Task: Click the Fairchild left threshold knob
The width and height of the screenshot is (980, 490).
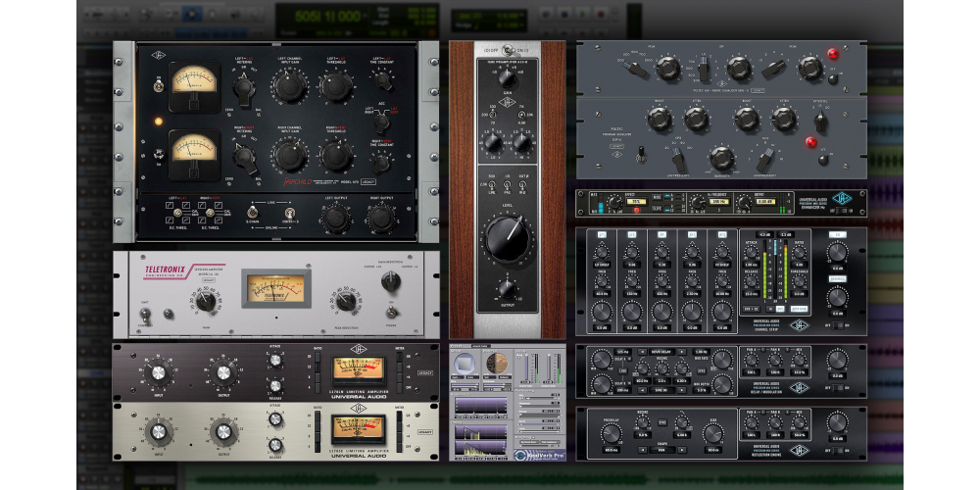Action: [336, 85]
